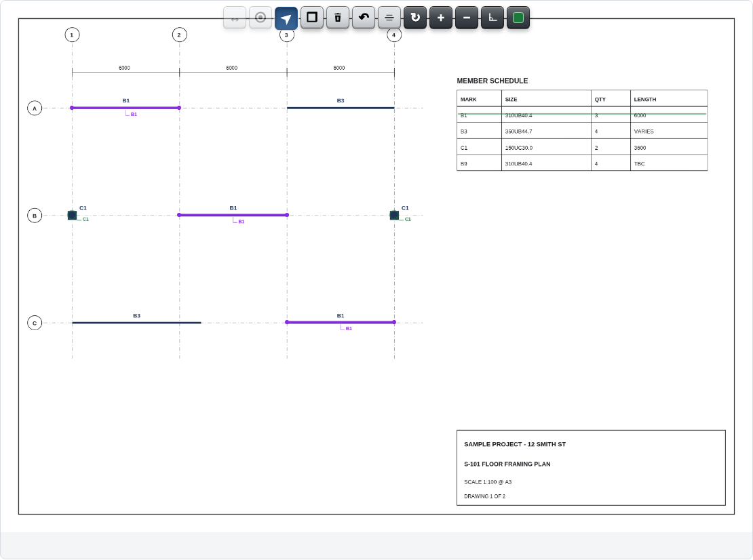Select the B3 beam on gridline C
The image size is (753, 560).
coord(136,323)
